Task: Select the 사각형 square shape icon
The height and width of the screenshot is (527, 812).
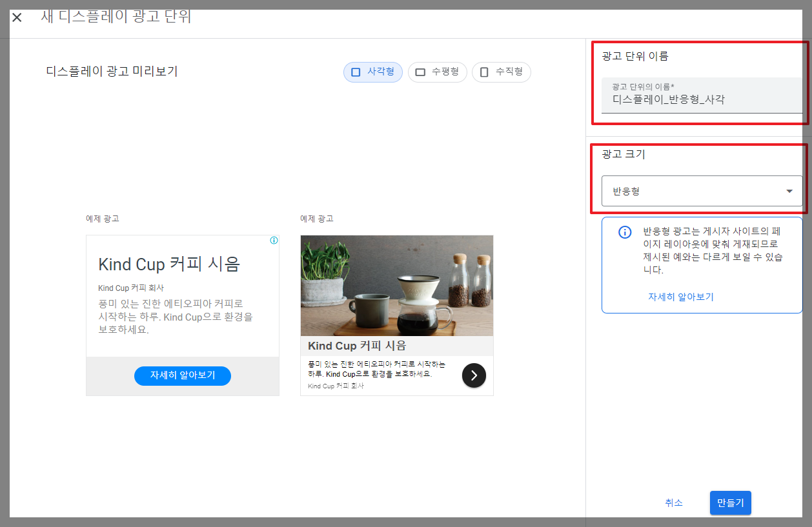Action: [x=356, y=72]
